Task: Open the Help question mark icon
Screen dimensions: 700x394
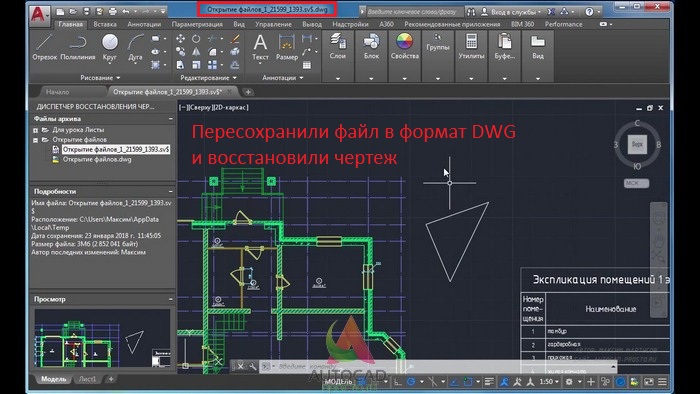Action: [589, 12]
